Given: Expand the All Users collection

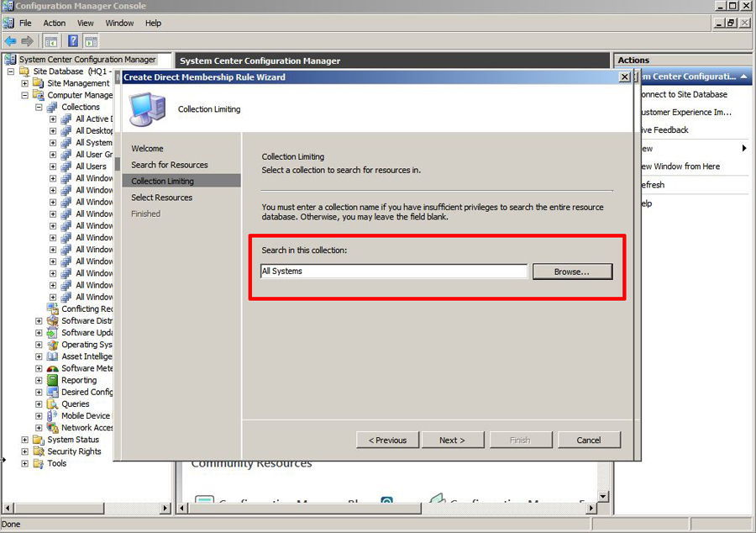Looking at the screenshot, I should 53,166.
